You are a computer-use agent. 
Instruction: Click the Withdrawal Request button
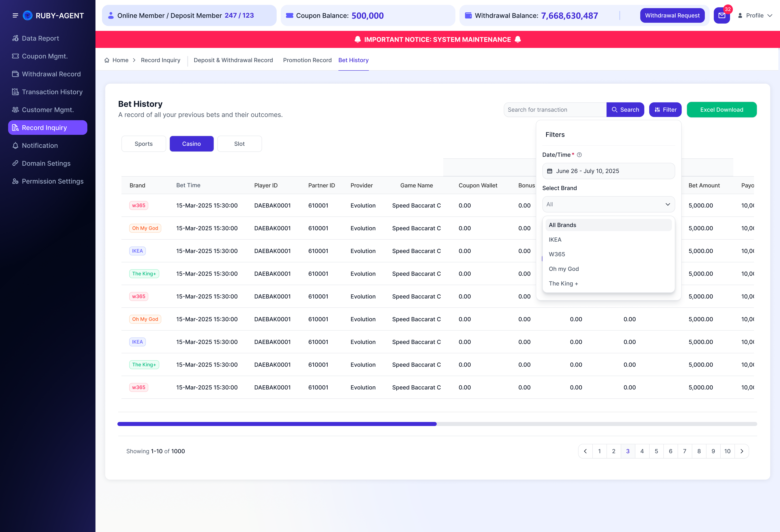[672, 15]
